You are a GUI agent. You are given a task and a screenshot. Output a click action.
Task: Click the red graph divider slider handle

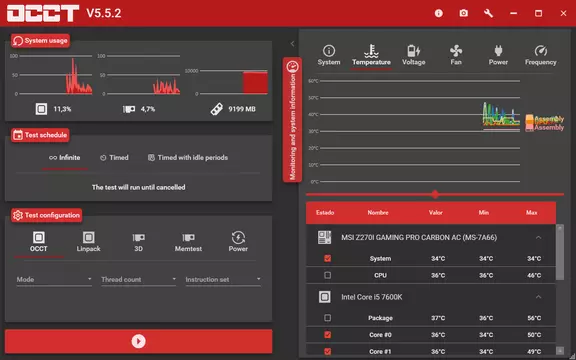click(435, 194)
